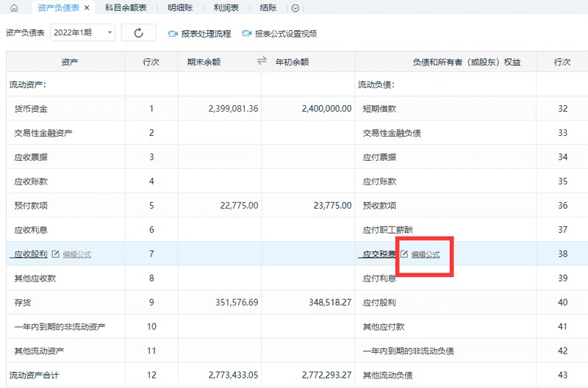Expand the tab list dropdown arrow
Viewport: 588px width, 388px height.
pos(295,8)
